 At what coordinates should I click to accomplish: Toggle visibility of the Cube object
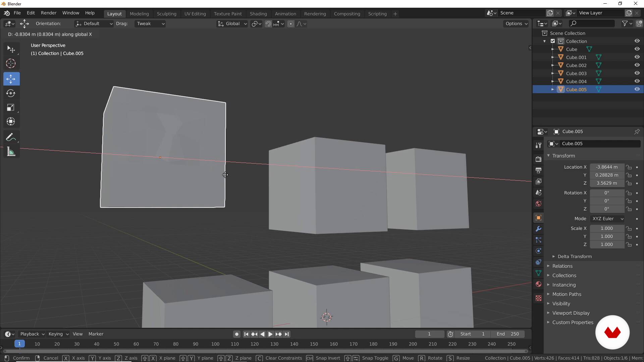coord(637,49)
